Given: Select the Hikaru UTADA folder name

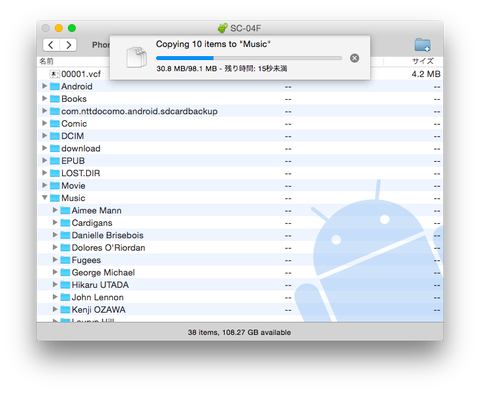Looking at the screenshot, I should point(100,285).
